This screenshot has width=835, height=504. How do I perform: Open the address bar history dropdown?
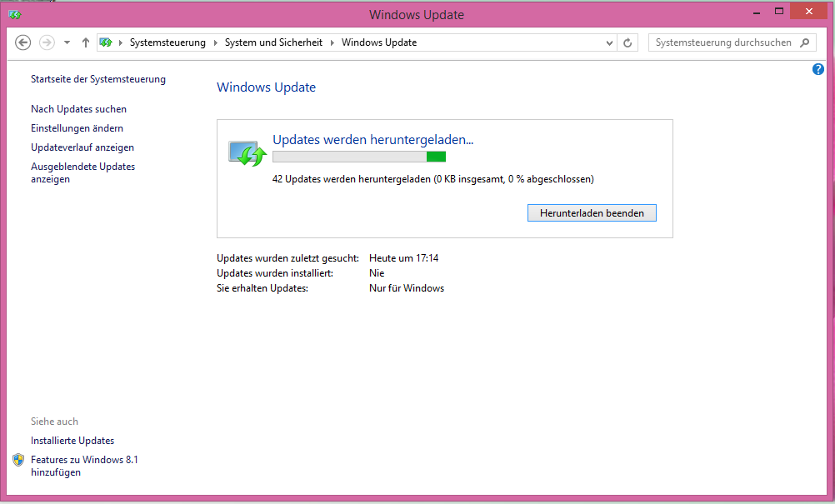pos(610,42)
